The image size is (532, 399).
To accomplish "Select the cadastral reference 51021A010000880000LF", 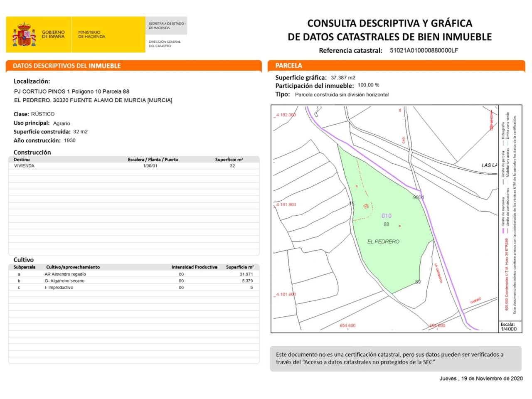I will click(x=424, y=50).
